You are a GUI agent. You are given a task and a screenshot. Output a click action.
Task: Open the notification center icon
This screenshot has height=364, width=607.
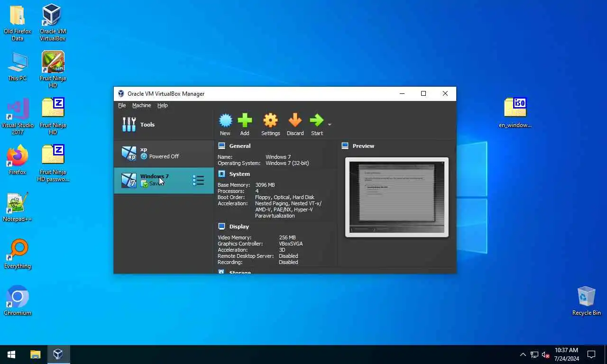coord(591,355)
